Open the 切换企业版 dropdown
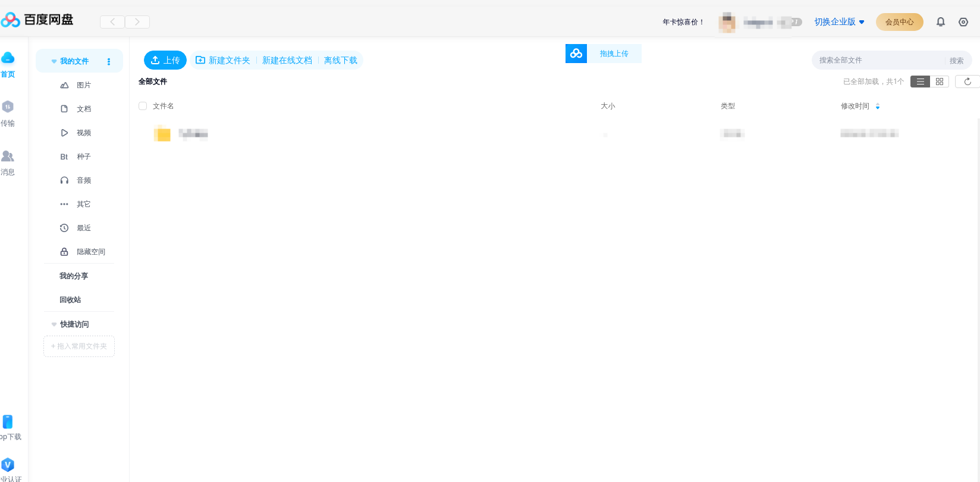This screenshot has width=980, height=482. [x=839, y=22]
